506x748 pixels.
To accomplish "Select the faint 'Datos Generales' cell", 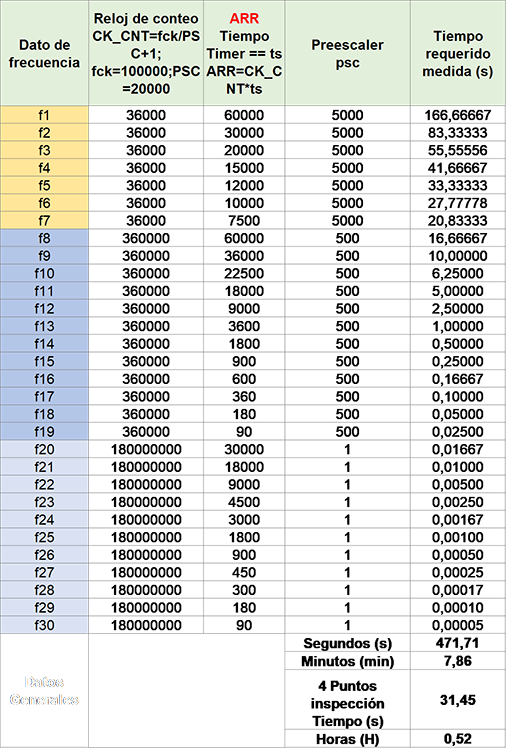I will (x=44, y=691).
